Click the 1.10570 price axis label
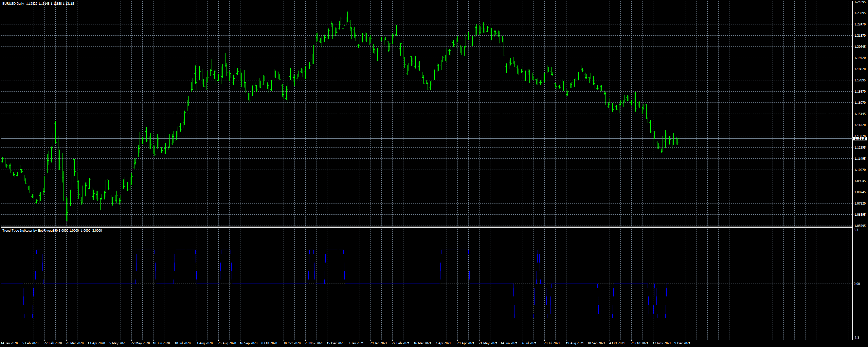 click(x=860, y=170)
